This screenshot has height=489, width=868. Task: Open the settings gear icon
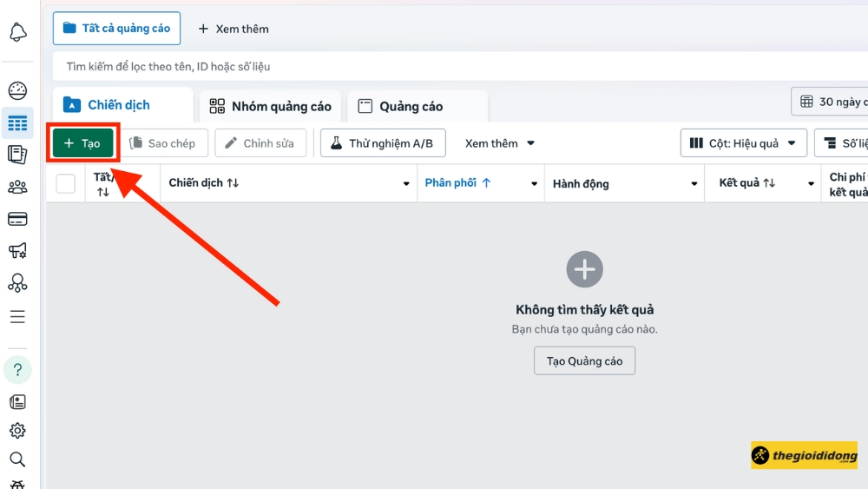(x=17, y=431)
